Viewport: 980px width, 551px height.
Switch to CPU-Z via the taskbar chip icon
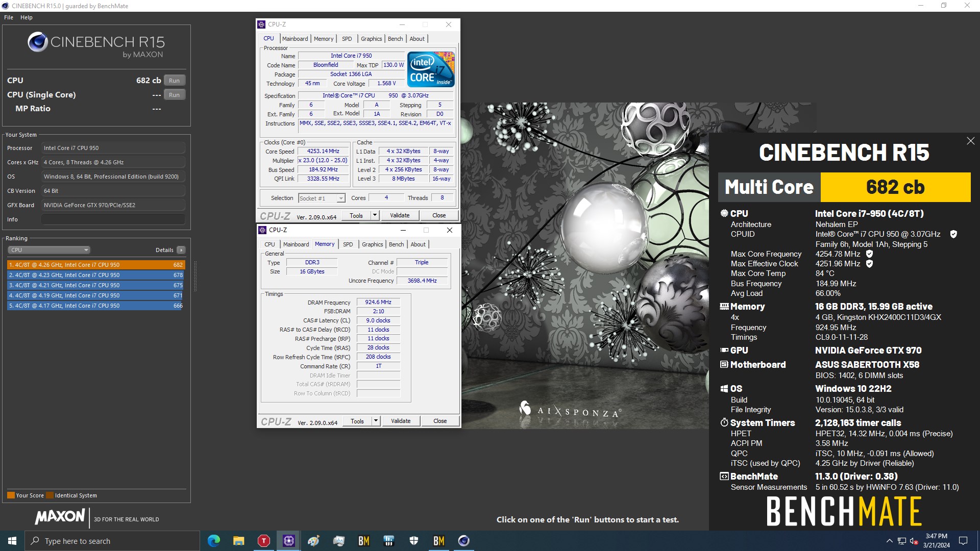pyautogui.click(x=288, y=541)
